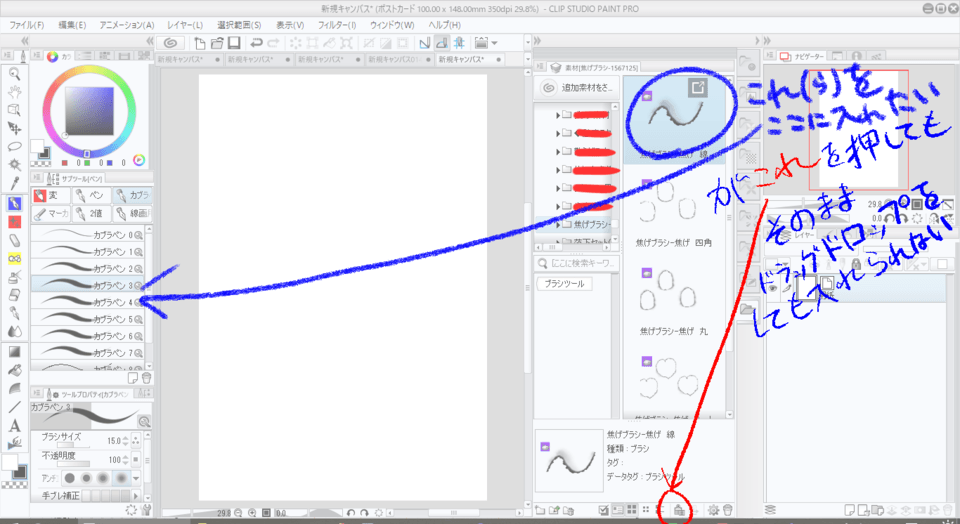
Task: Click the Save floppy disk icon
Action: [233, 43]
